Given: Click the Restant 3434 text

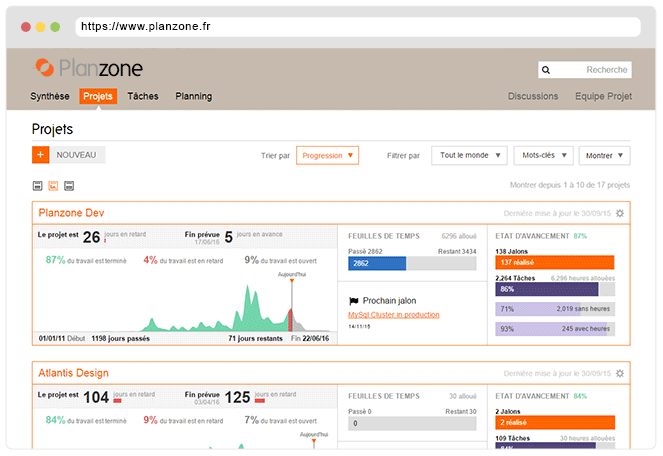Looking at the screenshot, I should pos(457,251).
